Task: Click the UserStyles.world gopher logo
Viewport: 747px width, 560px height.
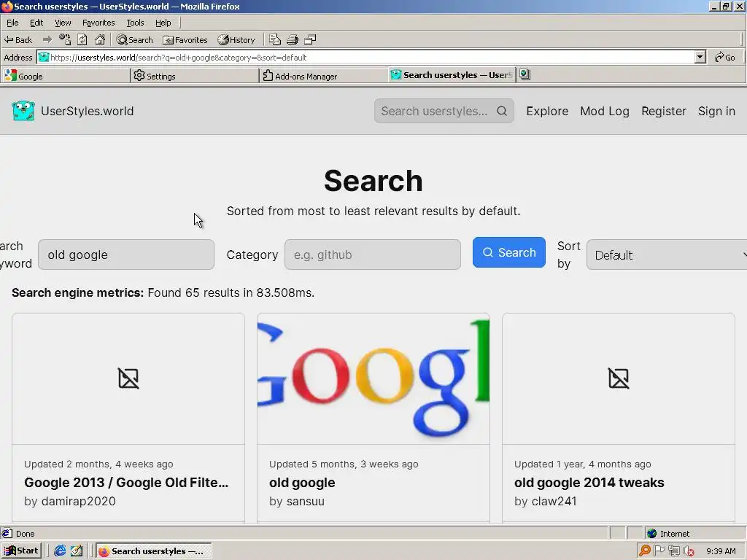Action: click(x=23, y=111)
